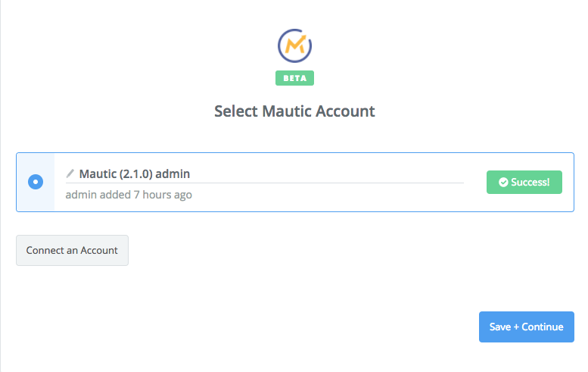Click the green BETA badge

point(294,78)
